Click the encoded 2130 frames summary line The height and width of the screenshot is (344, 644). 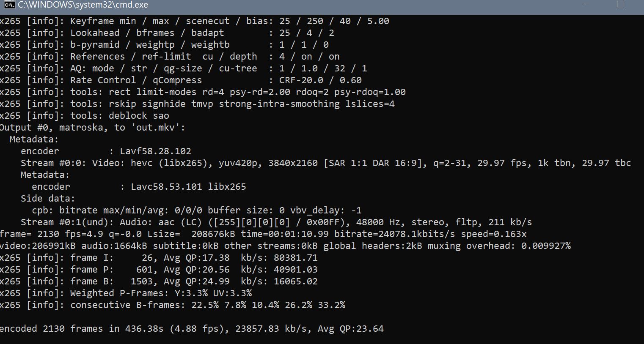click(x=192, y=329)
